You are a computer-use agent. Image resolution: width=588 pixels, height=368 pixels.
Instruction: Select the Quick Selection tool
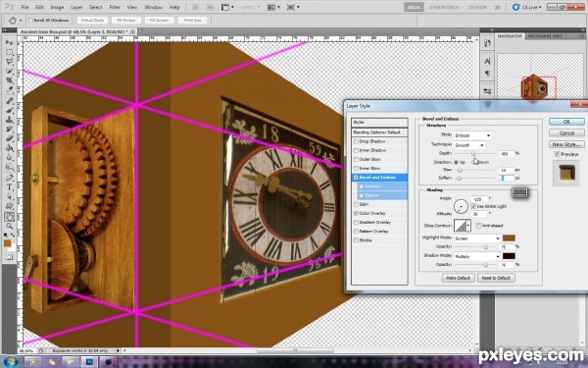[x=9, y=71]
